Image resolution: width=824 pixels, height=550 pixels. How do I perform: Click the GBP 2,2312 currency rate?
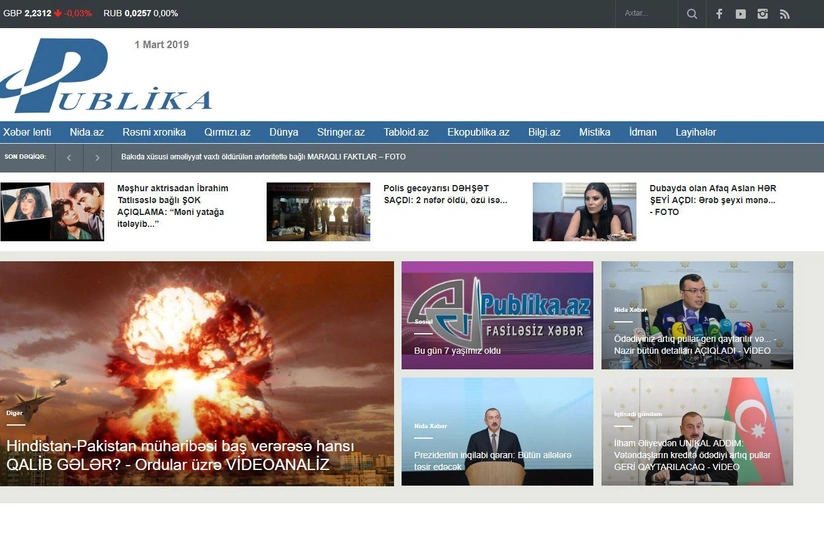[x=48, y=13]
